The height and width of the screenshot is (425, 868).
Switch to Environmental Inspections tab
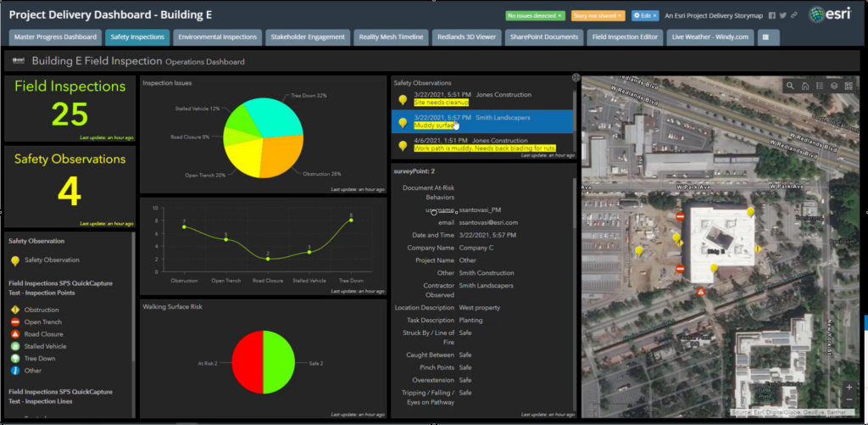click(218, 37)
